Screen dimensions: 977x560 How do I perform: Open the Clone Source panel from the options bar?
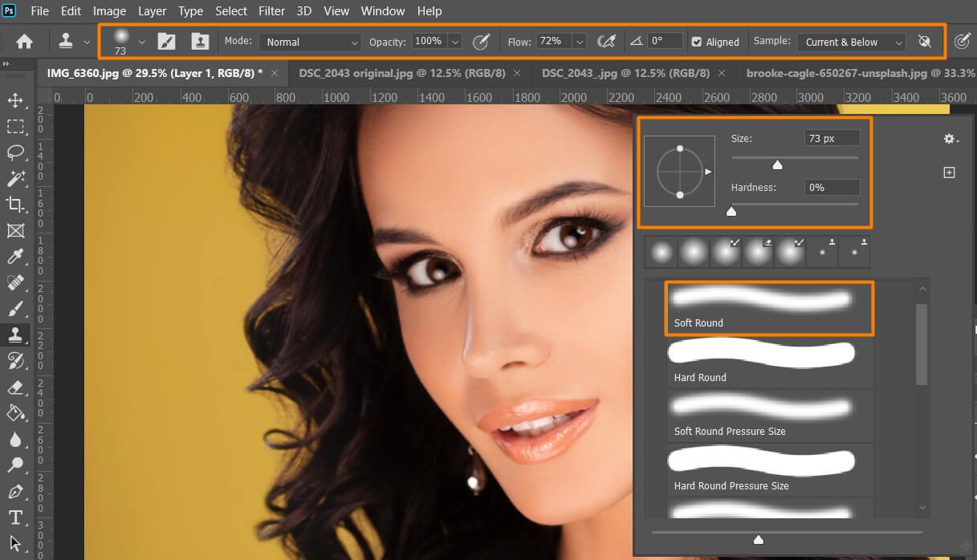(200, 40)
